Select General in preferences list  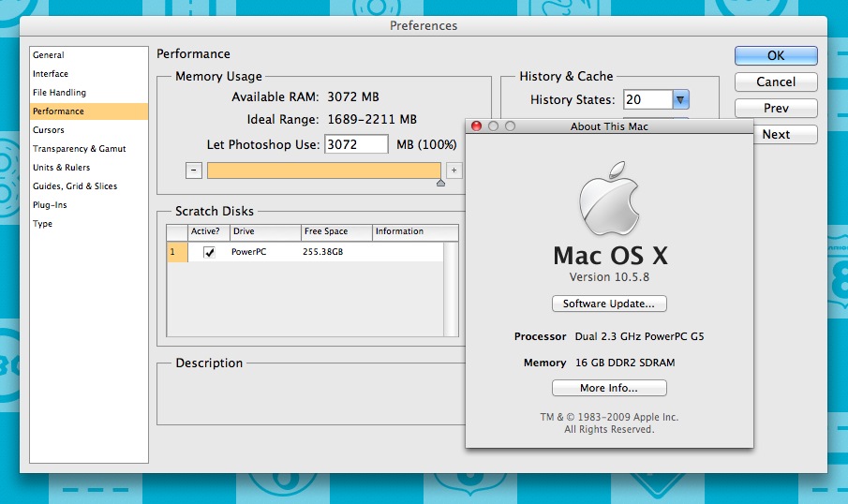[89, 55]
